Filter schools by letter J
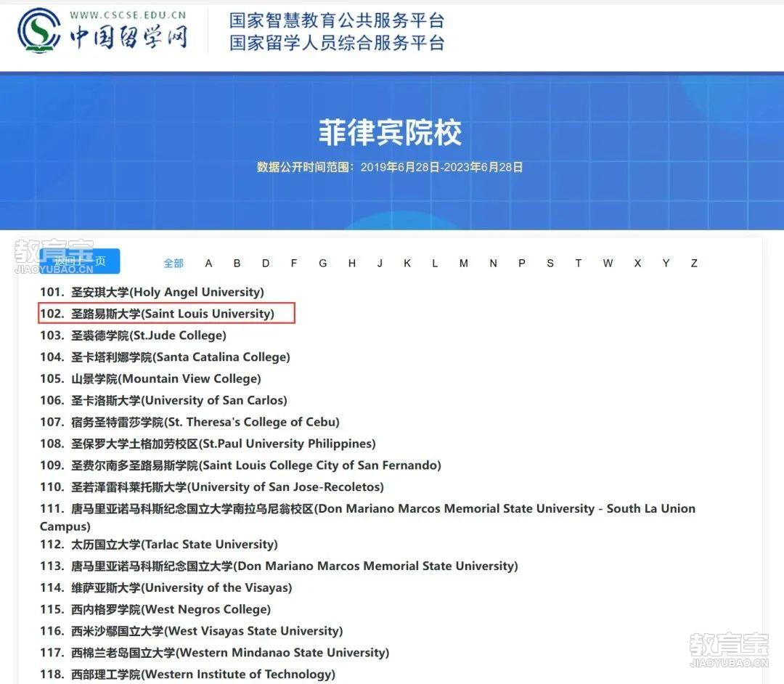784x684 pixels. [380, 263]
